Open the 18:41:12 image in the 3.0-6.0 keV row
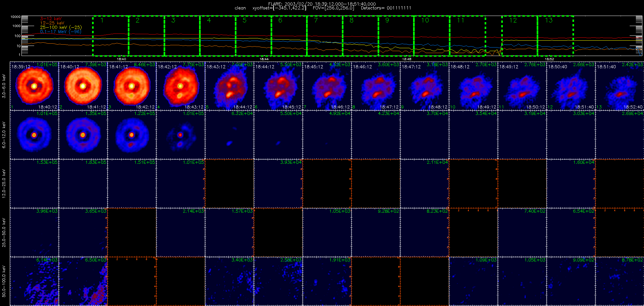This screenshot has height=306, width=644. pos(132,86)
